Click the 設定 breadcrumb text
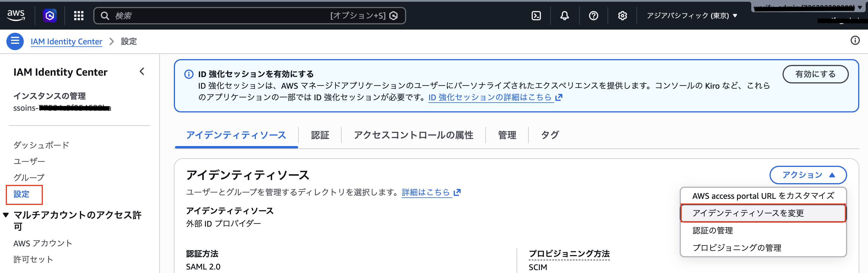868x273 pixels. point(129,41)
